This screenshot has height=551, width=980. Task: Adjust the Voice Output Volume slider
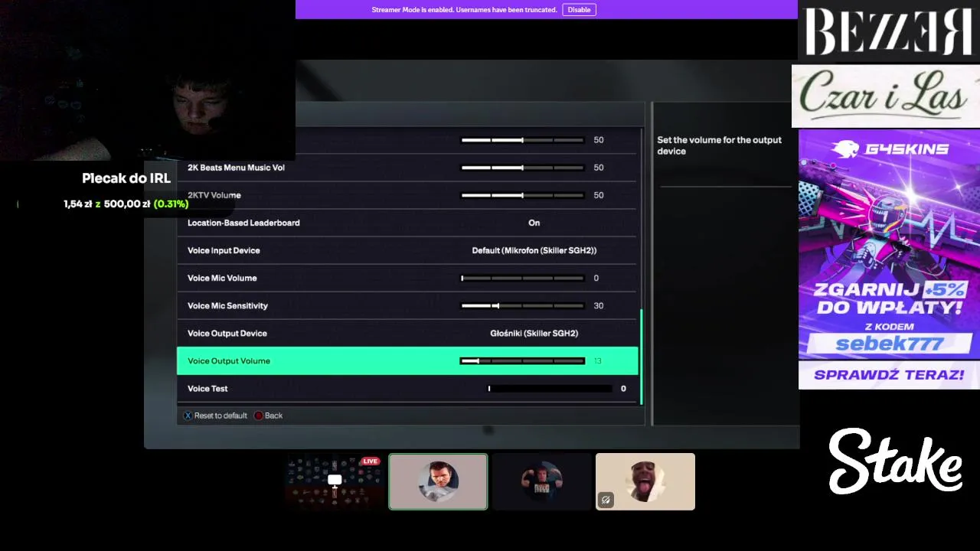pos(522,361)
